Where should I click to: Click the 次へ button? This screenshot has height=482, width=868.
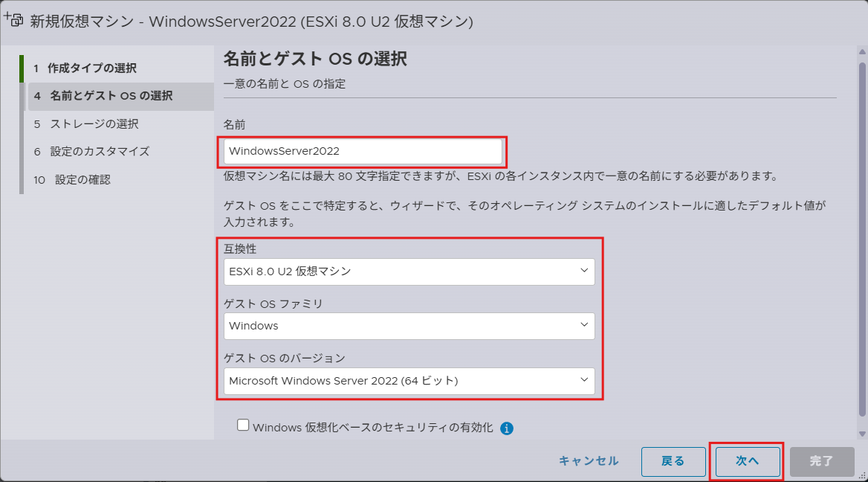click(748, 461)
